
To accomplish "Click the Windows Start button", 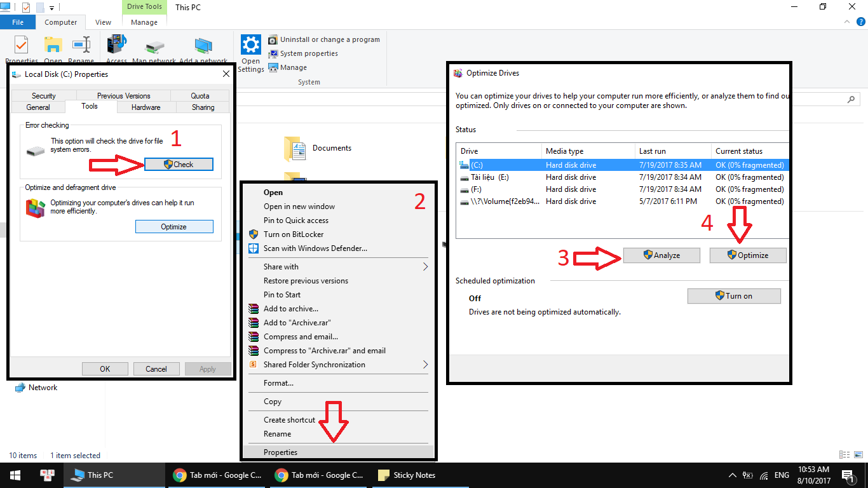I will click(x=15, y=475).
